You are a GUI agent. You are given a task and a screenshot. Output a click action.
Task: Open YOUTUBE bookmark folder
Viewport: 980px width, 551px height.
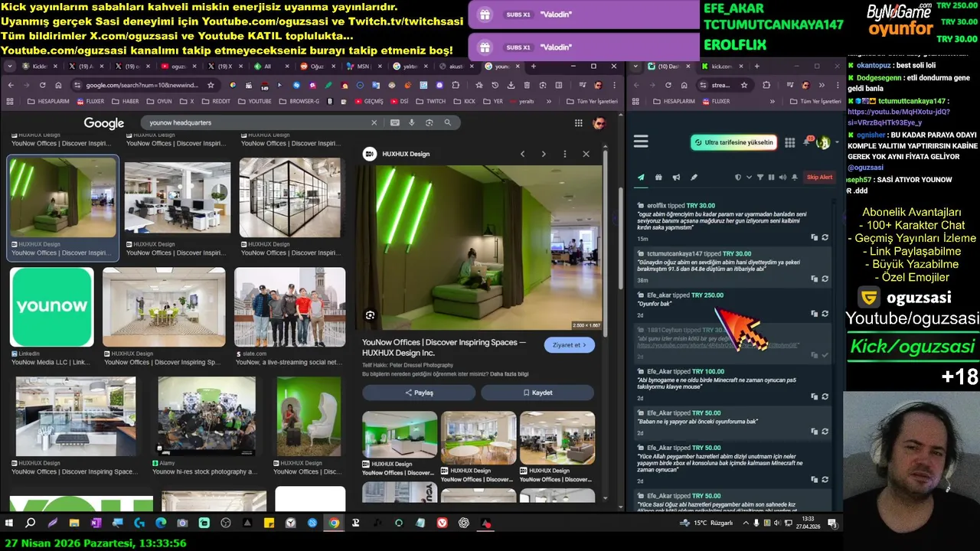click(x=254, y=101)
